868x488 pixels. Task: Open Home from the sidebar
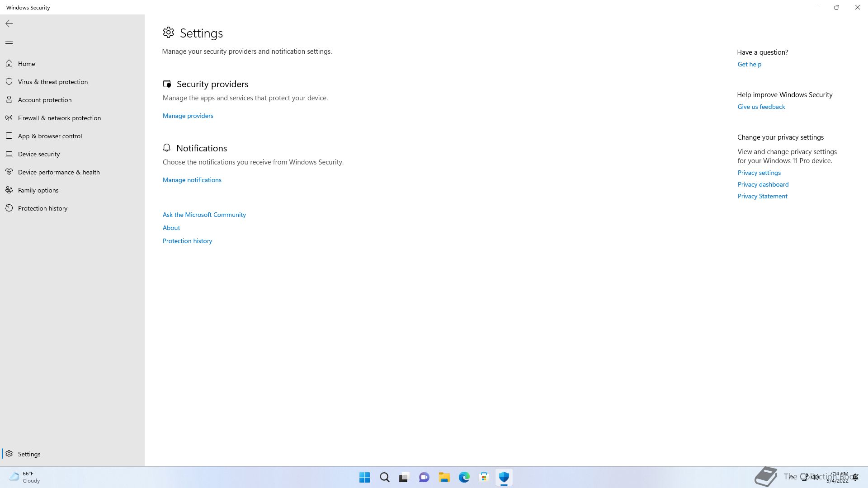point(26,64)
